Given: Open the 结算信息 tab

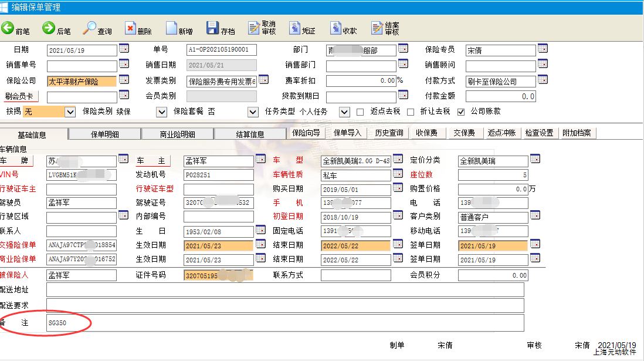Looking at the screenshot, I should (x=250, y=134).
